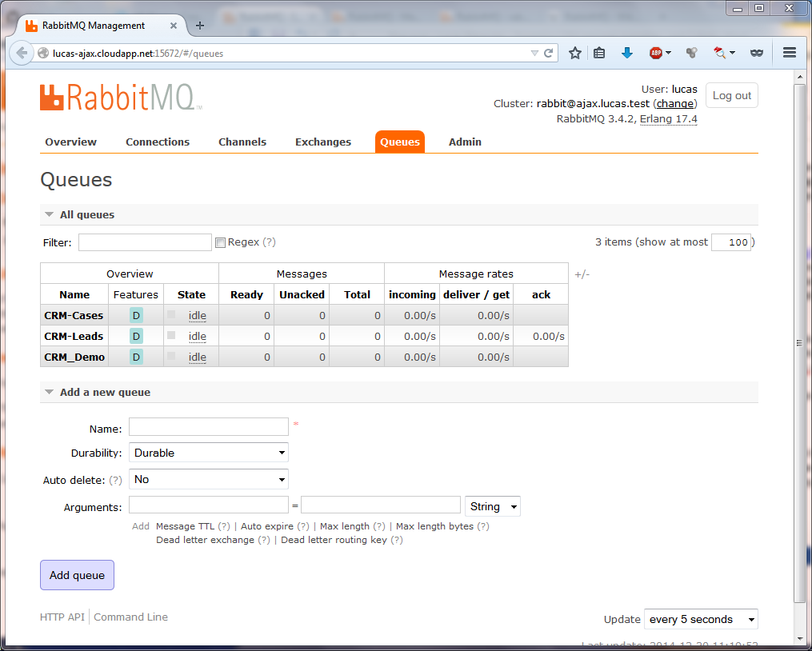The height and width of the screenshot is (651, 812).
Task: Open the argument type String dropdown
Action: pyautogui.click(x=493, y=506)
